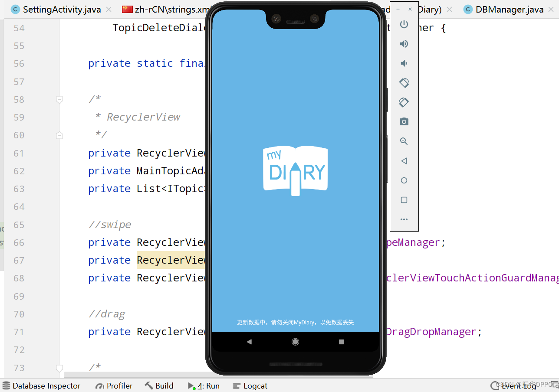Open the Event Log panel
559x392 pixels.
tap(514, 386)
